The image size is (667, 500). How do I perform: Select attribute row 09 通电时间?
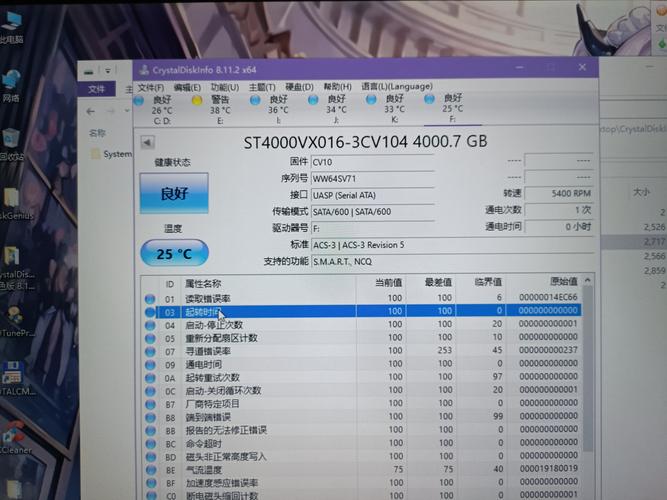(362, 364)
